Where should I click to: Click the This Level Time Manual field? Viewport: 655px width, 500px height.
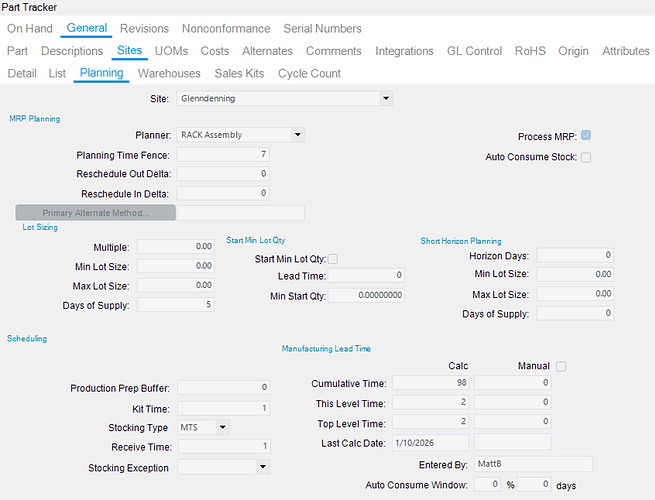[x=513, y=402]
